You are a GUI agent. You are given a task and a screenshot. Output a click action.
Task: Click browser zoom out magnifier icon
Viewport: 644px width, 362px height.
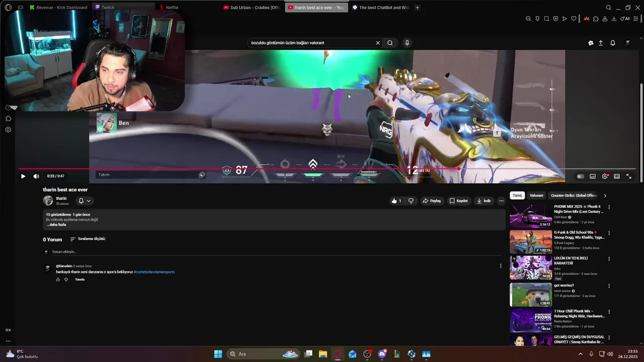(x=528, y=19)
